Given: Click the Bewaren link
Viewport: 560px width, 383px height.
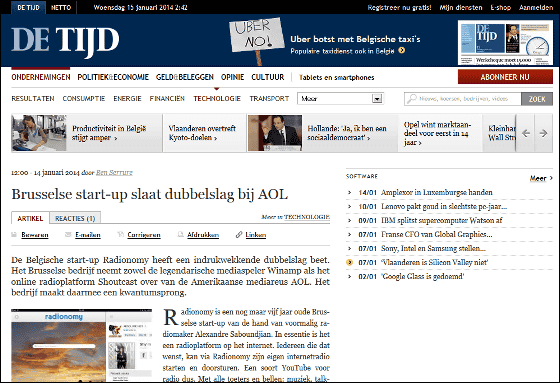Looking at the screenshot, I should (x=35, y=235).
